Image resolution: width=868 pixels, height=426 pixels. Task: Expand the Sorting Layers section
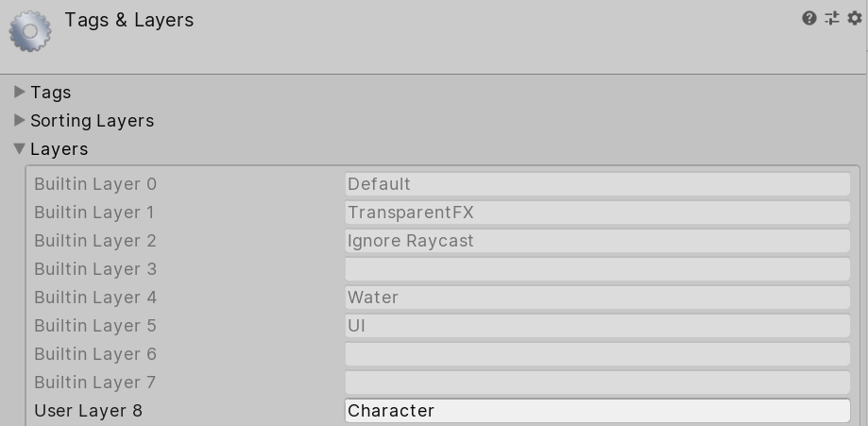[20, 121]
